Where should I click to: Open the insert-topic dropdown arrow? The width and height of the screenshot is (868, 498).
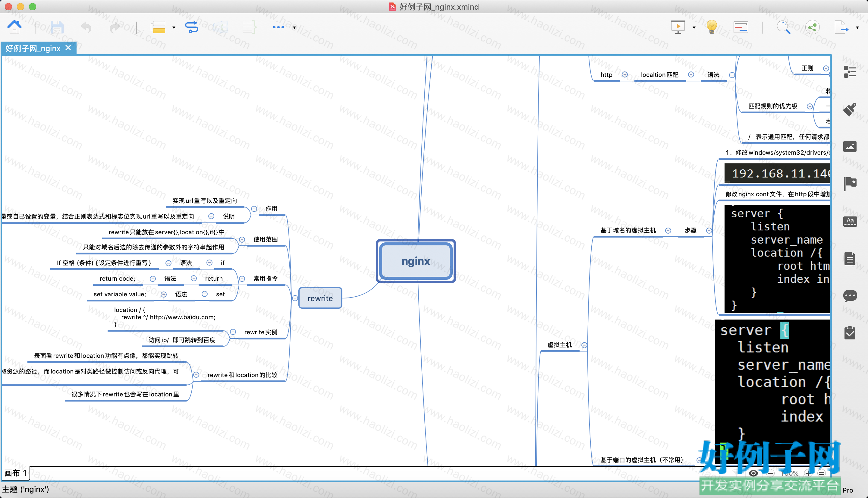tap(174, 27)
